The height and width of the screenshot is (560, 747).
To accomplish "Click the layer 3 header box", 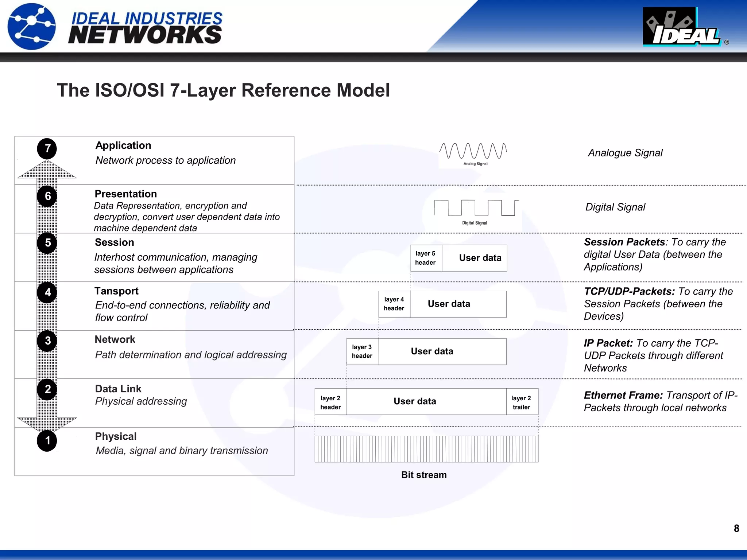I will (x=363, y=351).
